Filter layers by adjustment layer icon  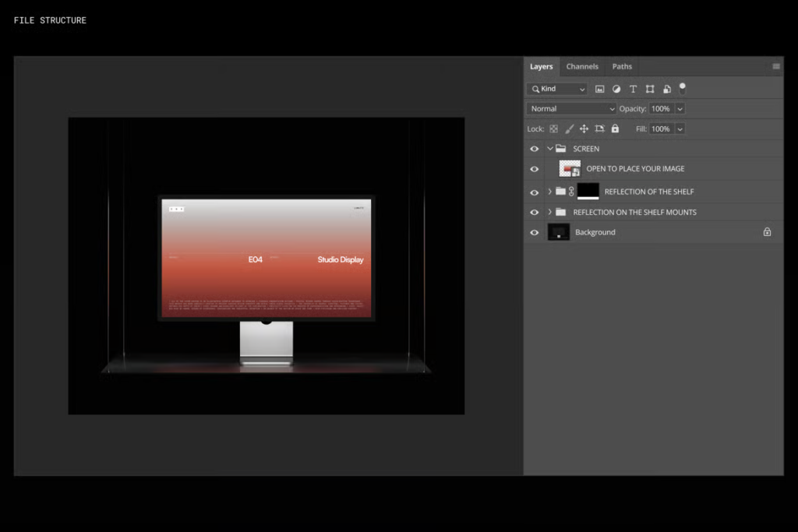pyautogui.click(x=616, y=90)
